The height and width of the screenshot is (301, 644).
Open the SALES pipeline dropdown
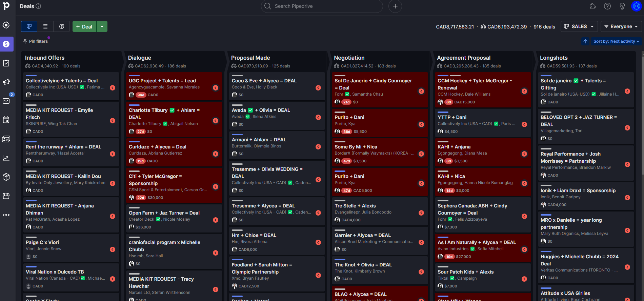(579, 26)
